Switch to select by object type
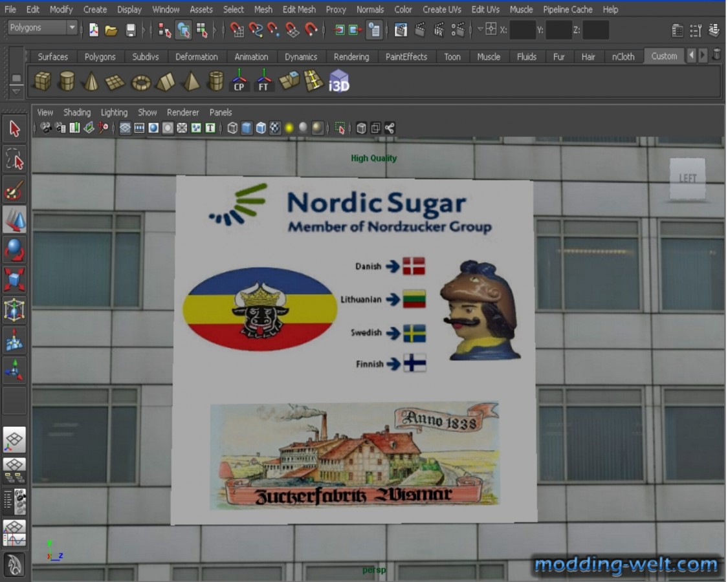The height and width of the screenshot is (582, 728). (183, 30)
